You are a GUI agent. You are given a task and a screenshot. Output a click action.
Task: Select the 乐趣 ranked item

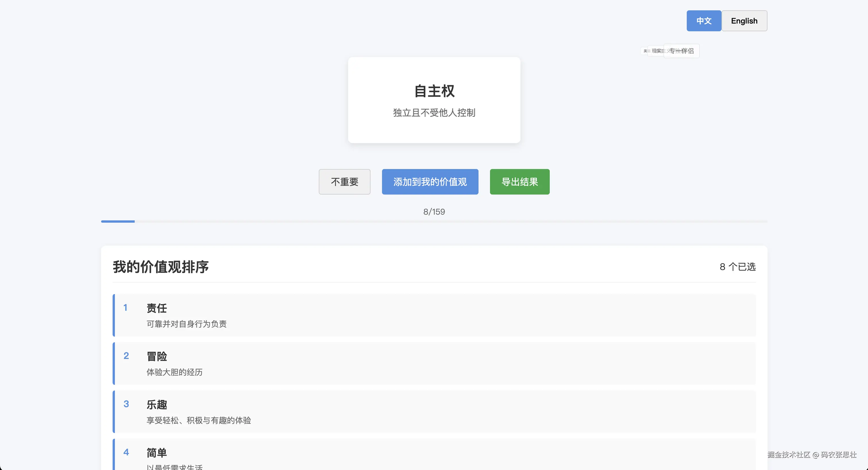[x=434, y=411]
